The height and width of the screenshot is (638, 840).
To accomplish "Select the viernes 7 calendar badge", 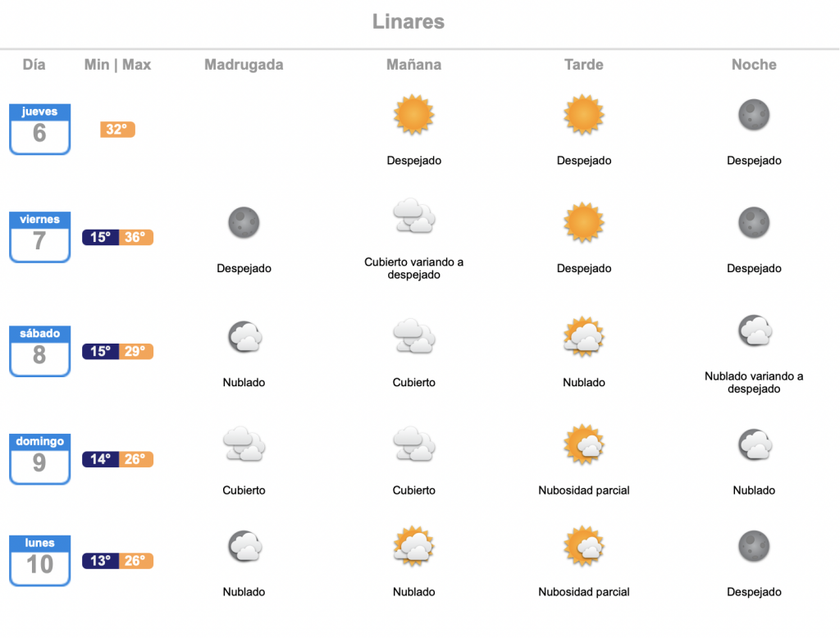I will click(39, 237).
